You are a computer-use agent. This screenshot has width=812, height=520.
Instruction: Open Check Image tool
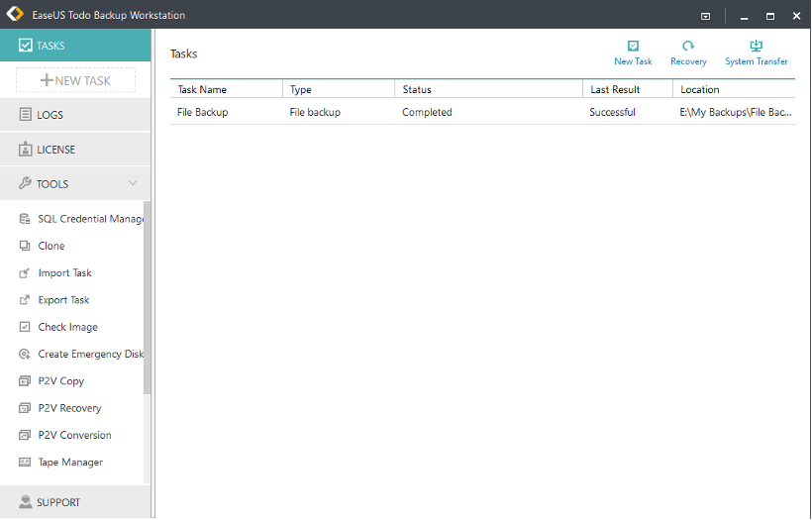[67, 327]
